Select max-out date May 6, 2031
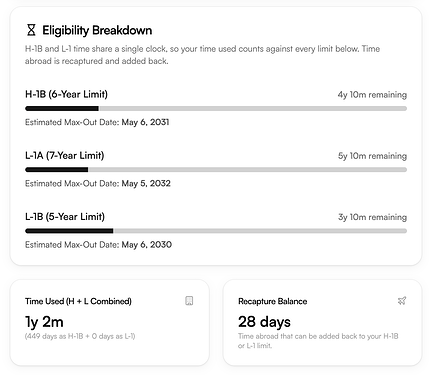Image resolution: width=429 pixels, height=375 pixels. point(145,122)
